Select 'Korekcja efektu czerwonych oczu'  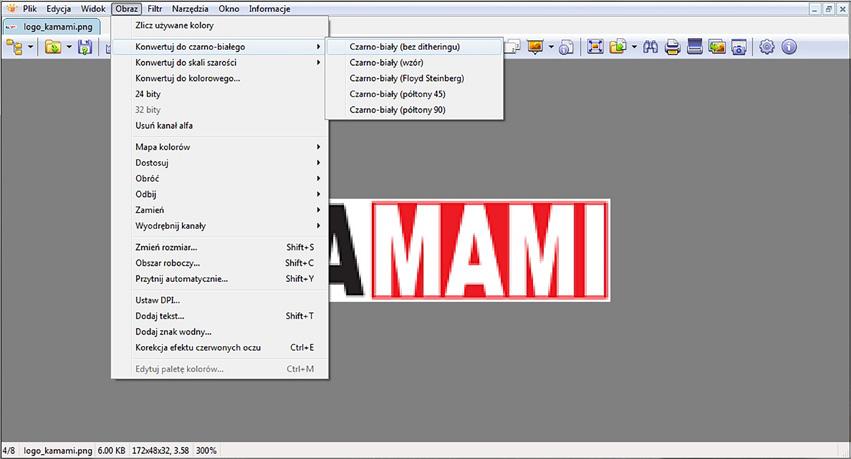click(x=220, y=347)
